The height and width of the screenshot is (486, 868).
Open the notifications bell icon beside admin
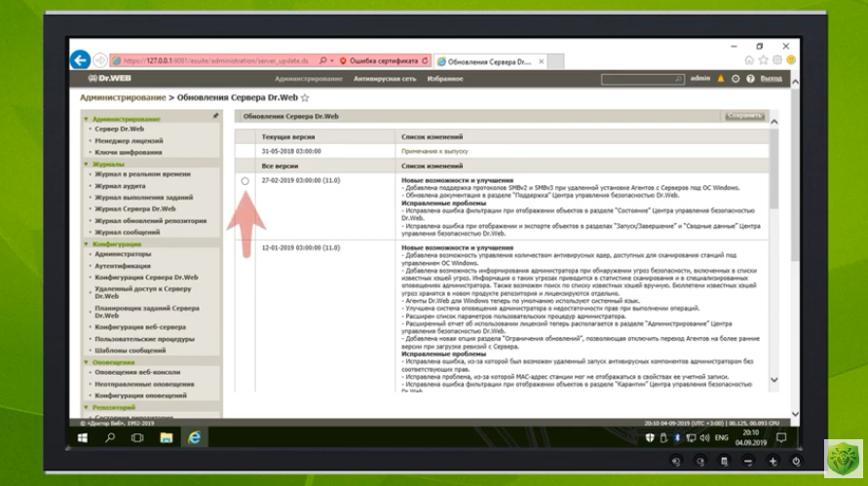720,79
